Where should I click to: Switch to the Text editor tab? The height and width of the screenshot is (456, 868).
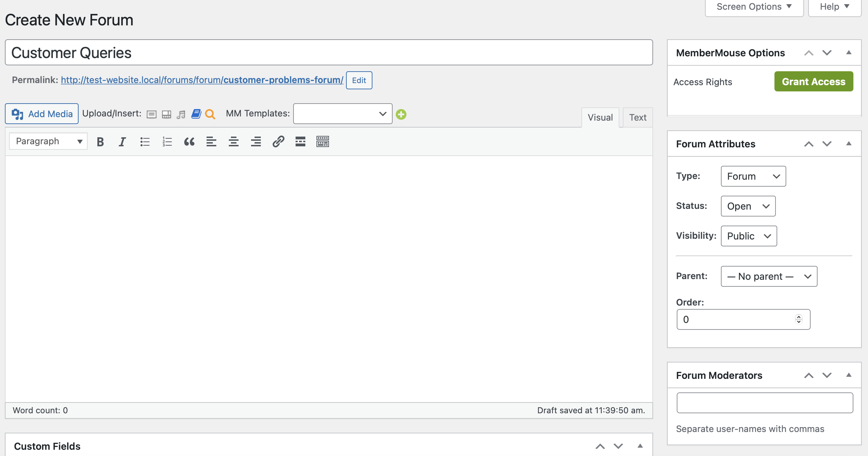(638, 116)
